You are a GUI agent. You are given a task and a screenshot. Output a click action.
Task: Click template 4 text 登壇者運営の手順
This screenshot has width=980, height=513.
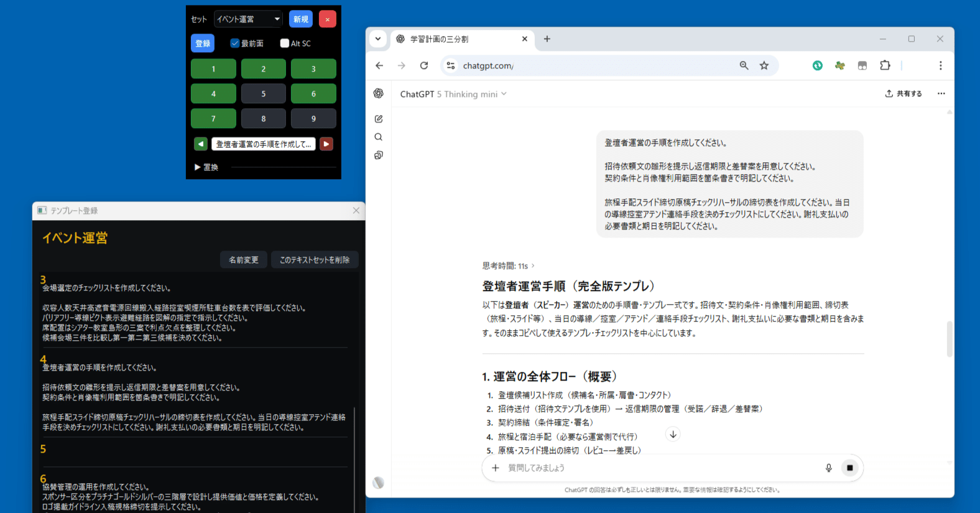click(99, 367)
